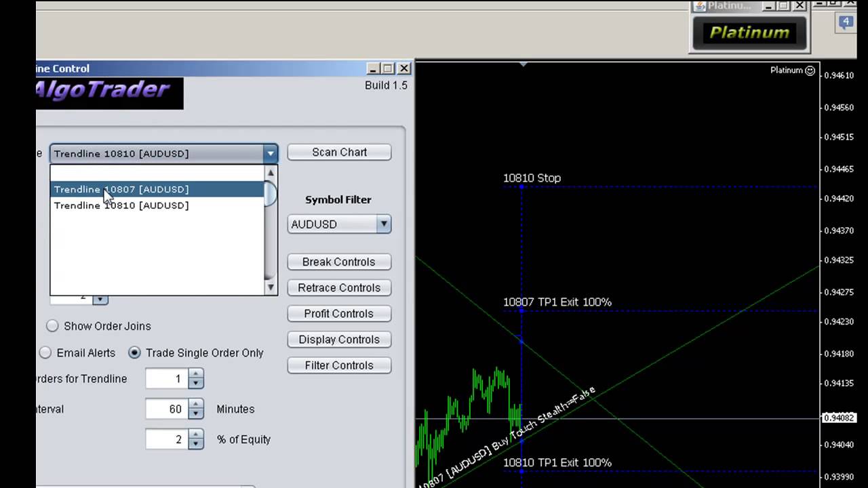868x488 pixels.
Task: Select Trendline 10810 [AUDUSD] from list
Action: tap(157, 205)
